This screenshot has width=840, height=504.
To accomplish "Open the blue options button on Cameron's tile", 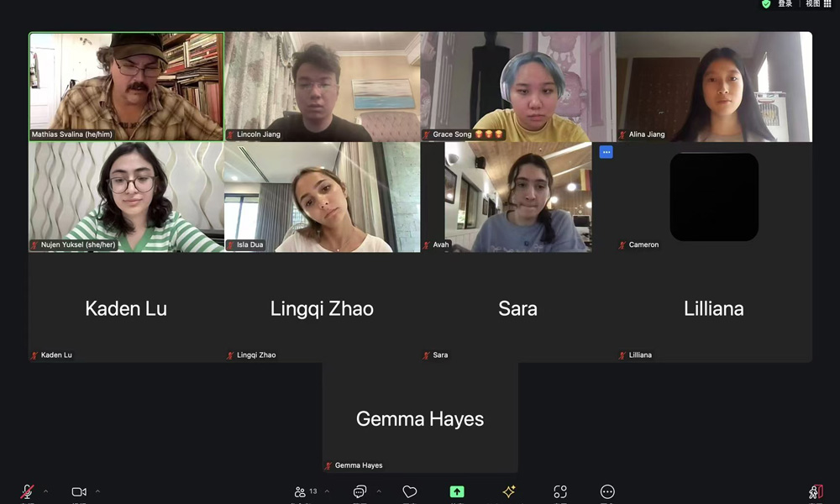I will [x=606, y=152].
